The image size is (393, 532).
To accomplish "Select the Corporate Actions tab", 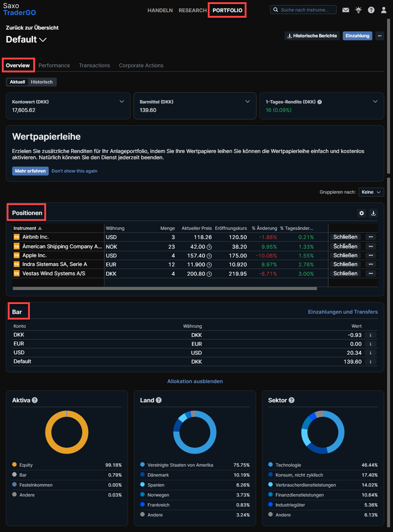I will [x=141, y=65].
